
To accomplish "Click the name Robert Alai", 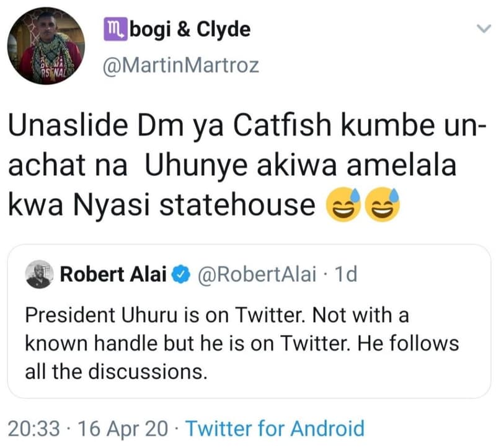I will tap(115, 275).
